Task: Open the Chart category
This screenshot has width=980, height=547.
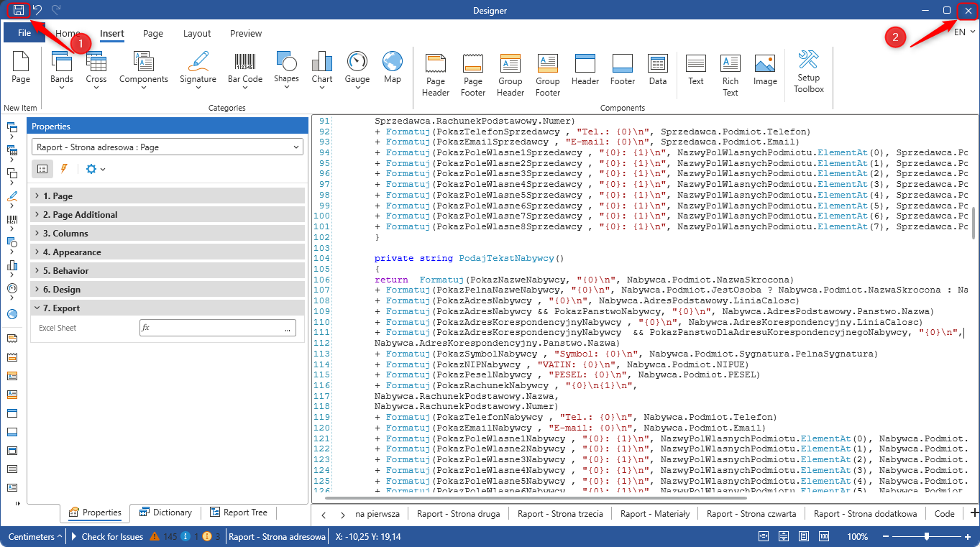Action: [x=322, y=69]
